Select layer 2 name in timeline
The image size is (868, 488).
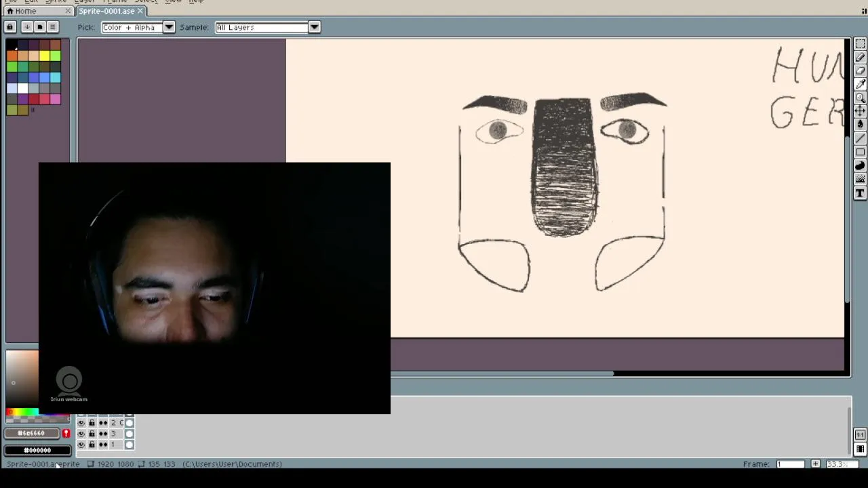point(117,423)
